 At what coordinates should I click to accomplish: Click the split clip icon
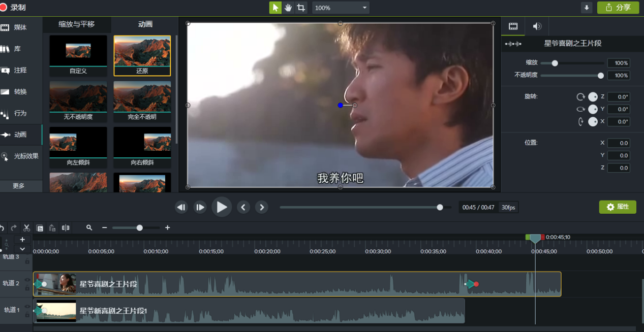tap(66, 228)
